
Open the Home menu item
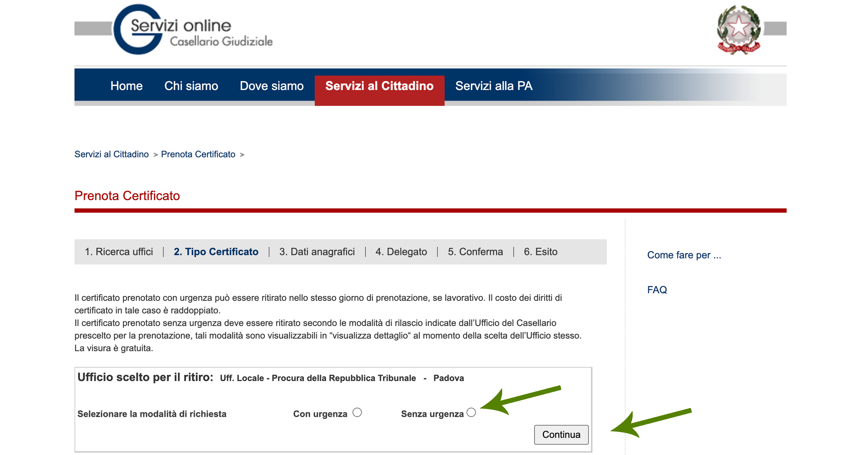point(126,86)
